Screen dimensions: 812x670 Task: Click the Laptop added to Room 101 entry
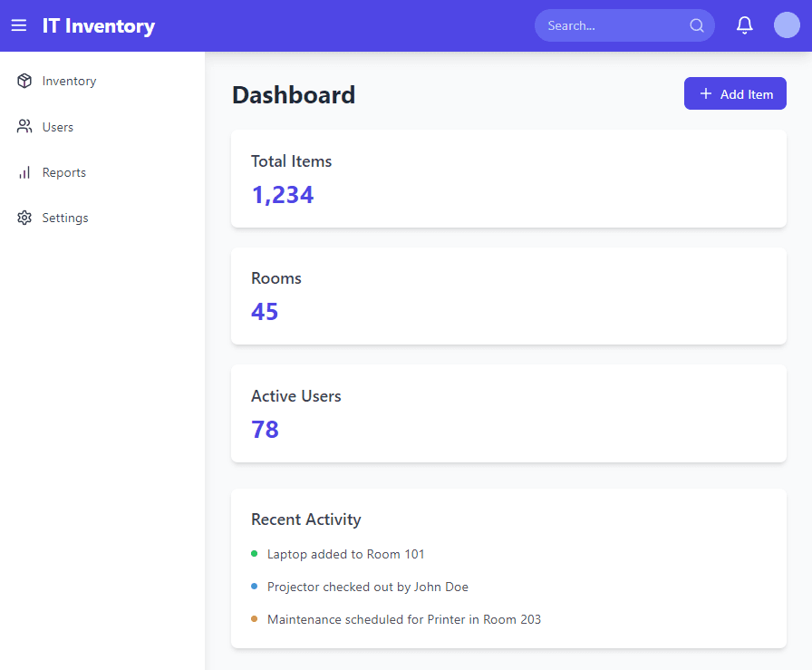click(345, 554)
